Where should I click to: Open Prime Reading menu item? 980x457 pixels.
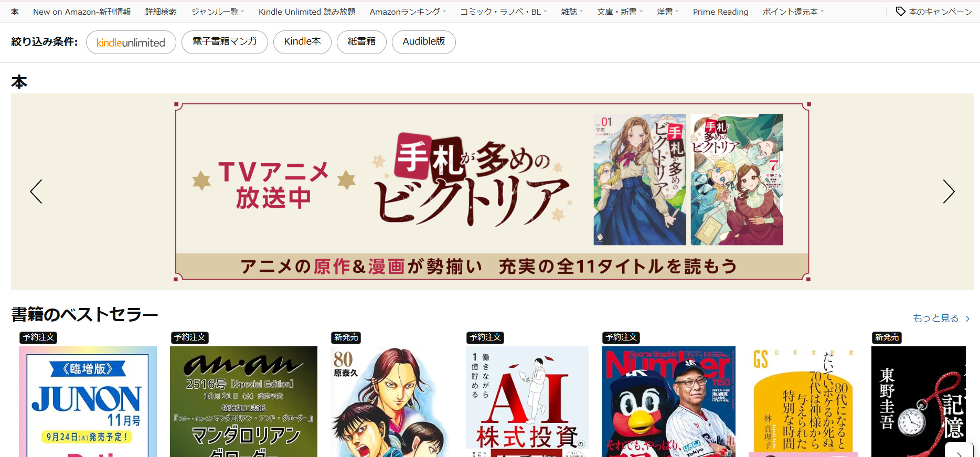720,12
